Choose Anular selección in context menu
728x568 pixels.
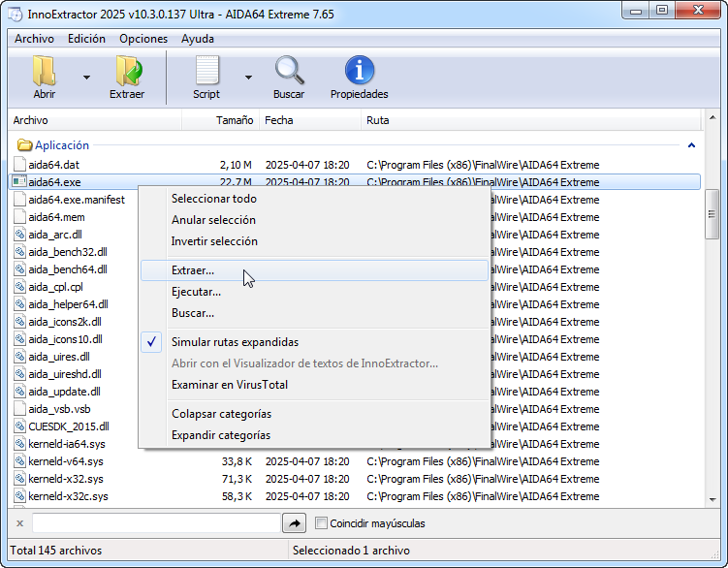point(314,220)
